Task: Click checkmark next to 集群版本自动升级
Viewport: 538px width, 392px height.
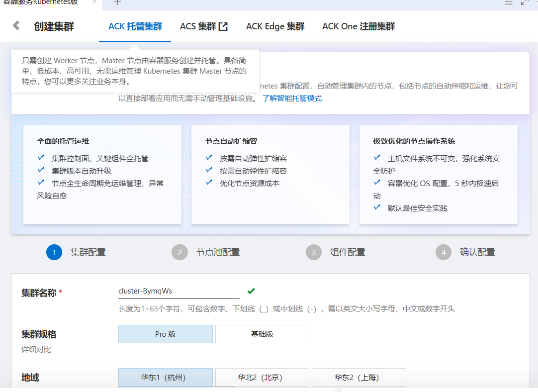Action: [41, 170]
